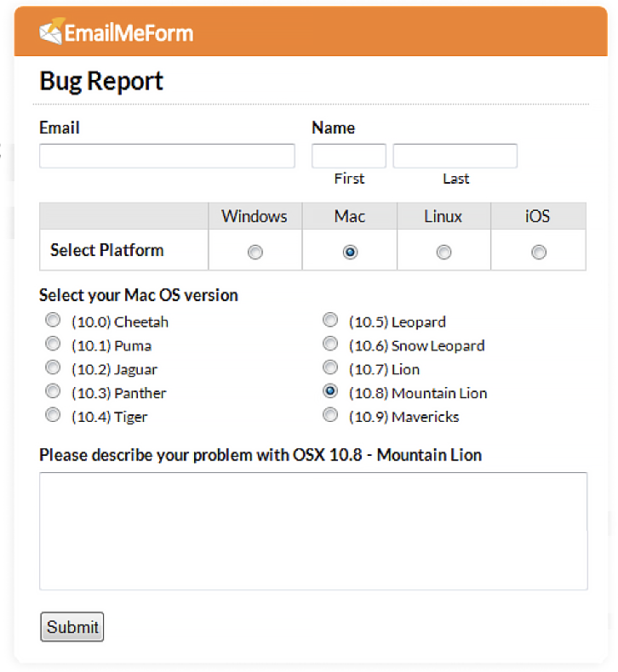Screen dimensions: 618x672
Task: Focus the Last name field
Action: (x=455, y=156)
